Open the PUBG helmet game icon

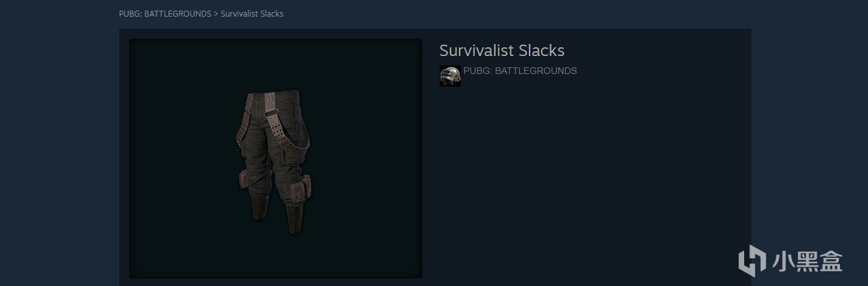(450, 76)
